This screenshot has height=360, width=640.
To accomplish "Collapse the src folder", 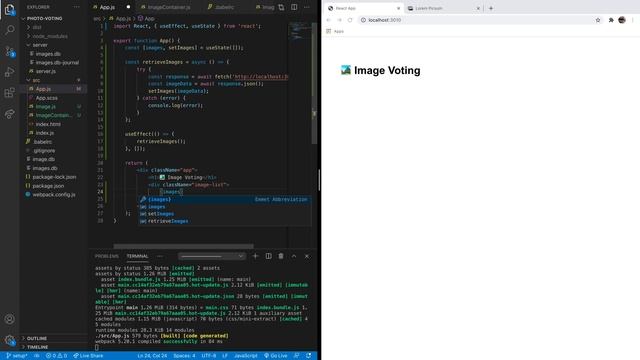I will 36,80.
